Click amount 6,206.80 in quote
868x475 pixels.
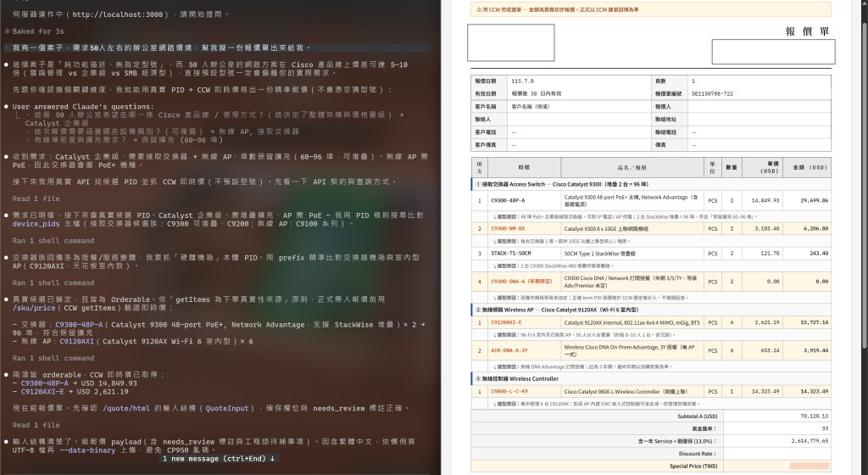[816, 228]
